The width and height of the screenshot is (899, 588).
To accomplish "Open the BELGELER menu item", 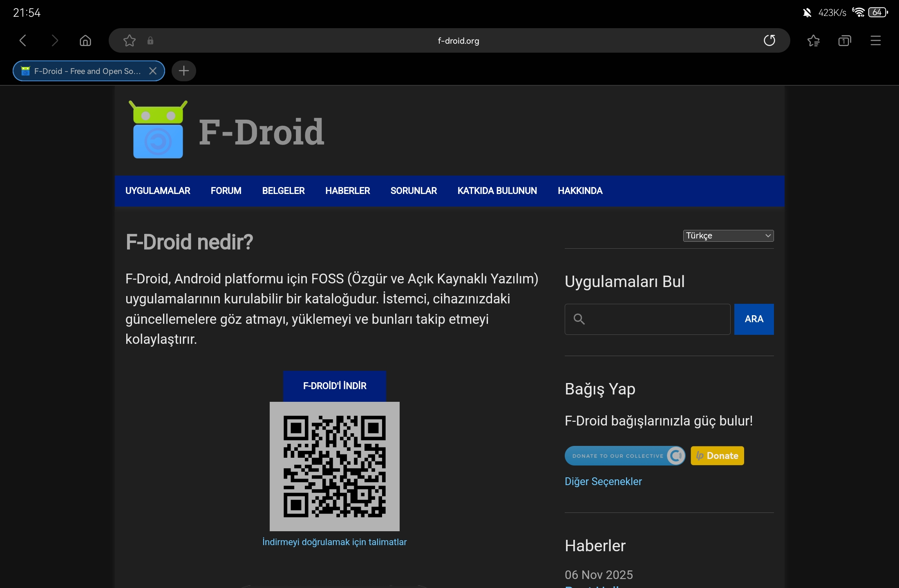I will pos(283,191).
